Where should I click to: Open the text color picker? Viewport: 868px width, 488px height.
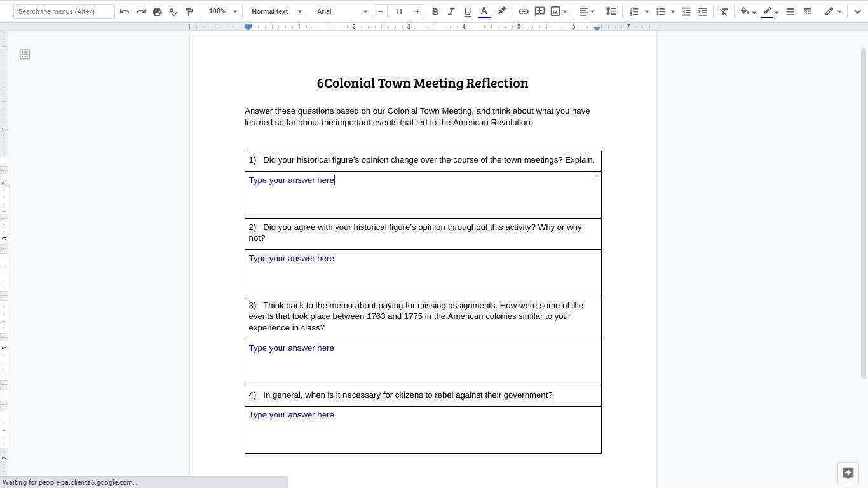[484, 11]
